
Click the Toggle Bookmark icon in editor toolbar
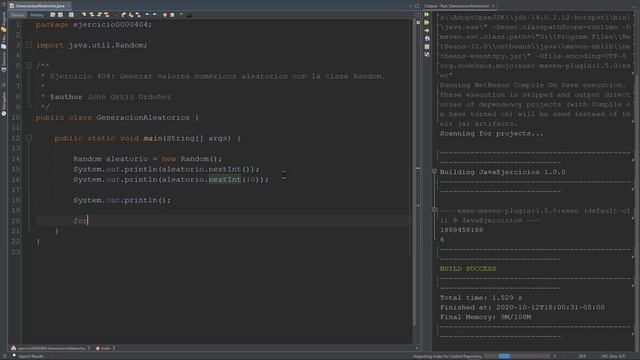(138, 15)
